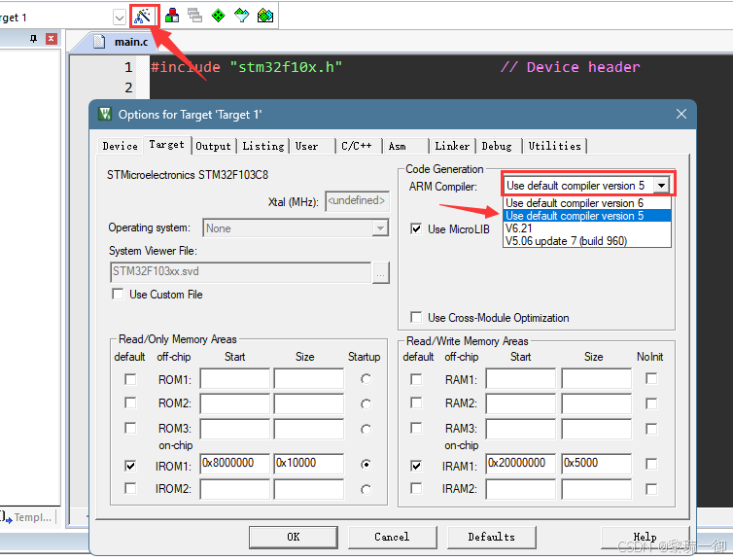Open the Listing tab

click(x=263, y=146)
